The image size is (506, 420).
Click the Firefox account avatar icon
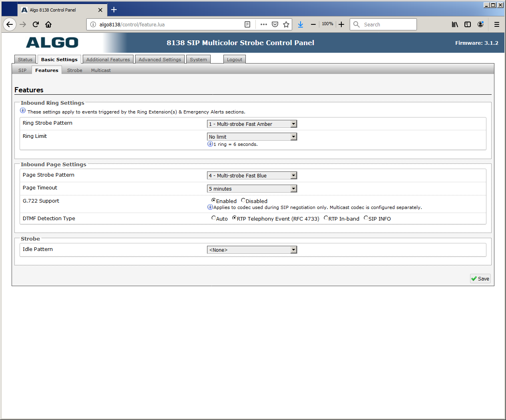[480, 24]
